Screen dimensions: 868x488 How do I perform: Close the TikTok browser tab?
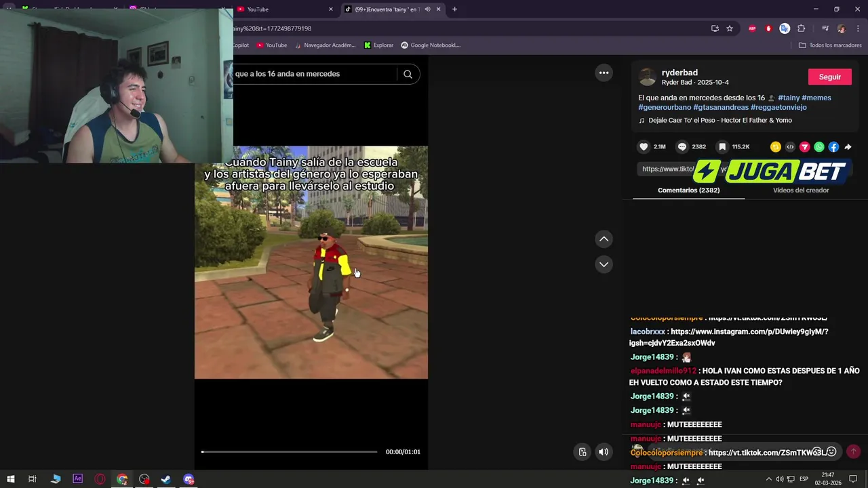pyautogui.click(x=439, y=9)
